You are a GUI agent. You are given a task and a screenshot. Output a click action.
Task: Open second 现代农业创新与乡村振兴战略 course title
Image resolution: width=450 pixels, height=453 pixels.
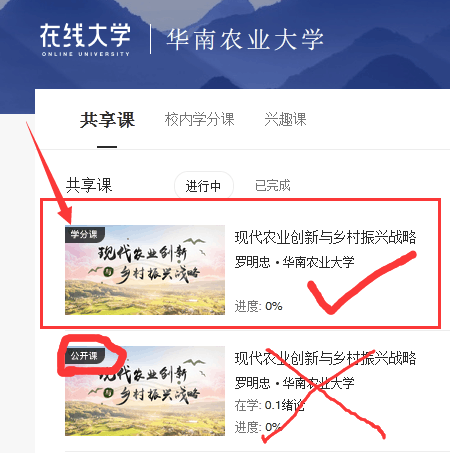coord(325,358)
